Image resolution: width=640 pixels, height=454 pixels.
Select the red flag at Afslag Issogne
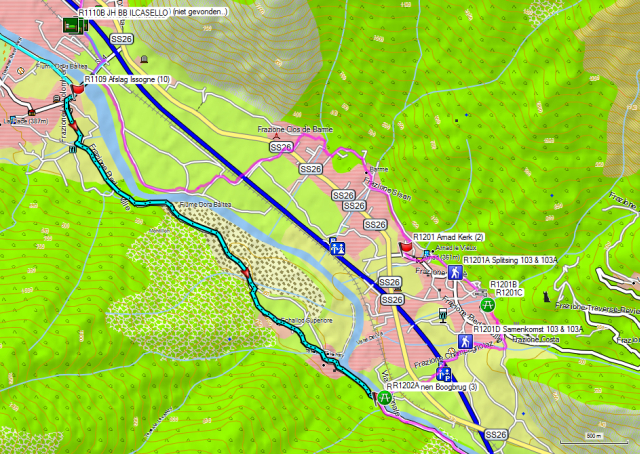coord(79,88)
